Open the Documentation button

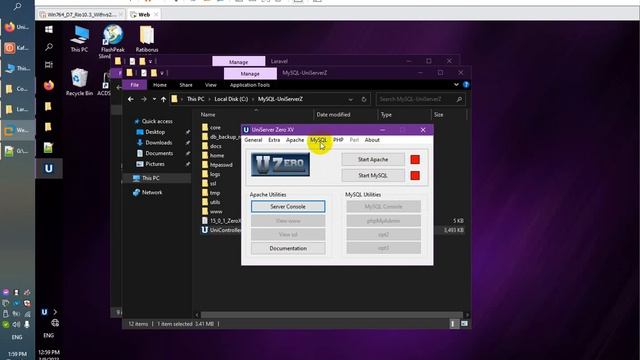point(288,248)
